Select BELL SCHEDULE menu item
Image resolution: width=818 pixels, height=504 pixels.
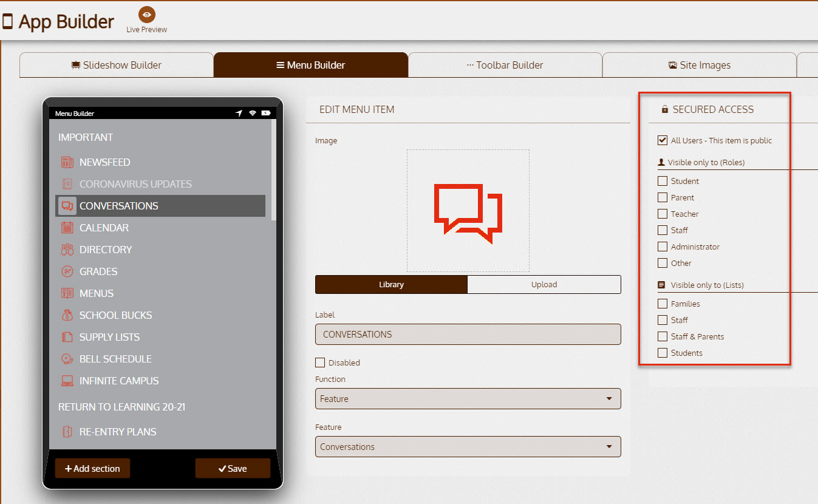160,359
